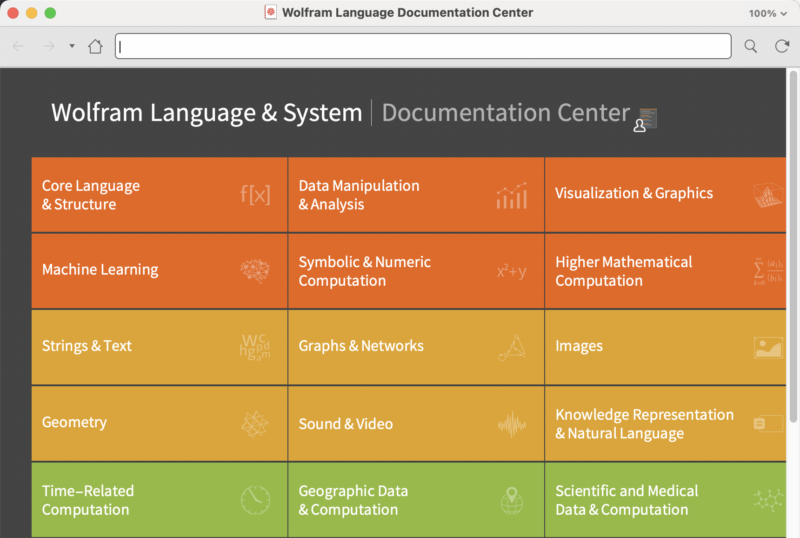Click the x²+y Symbolic Computation icon
The height and width of the screenshot is (538, 800).
(512, 271)
